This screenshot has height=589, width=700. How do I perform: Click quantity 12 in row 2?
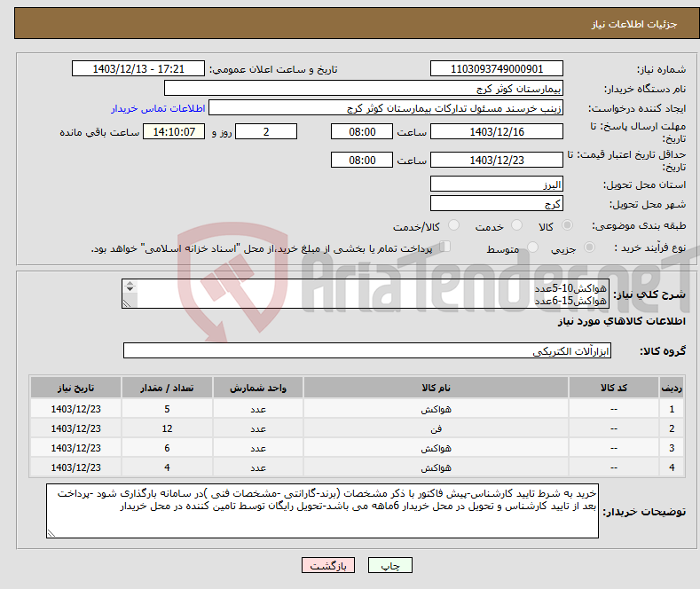(167, 428)
